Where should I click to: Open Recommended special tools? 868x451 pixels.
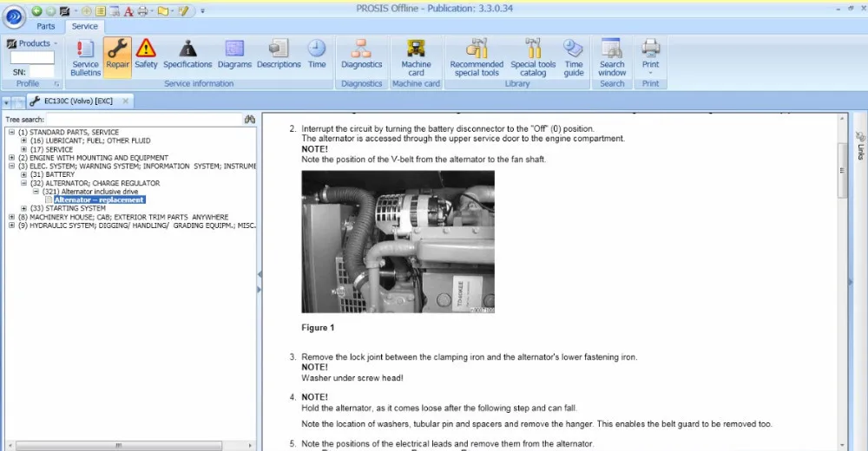point(477,57)
